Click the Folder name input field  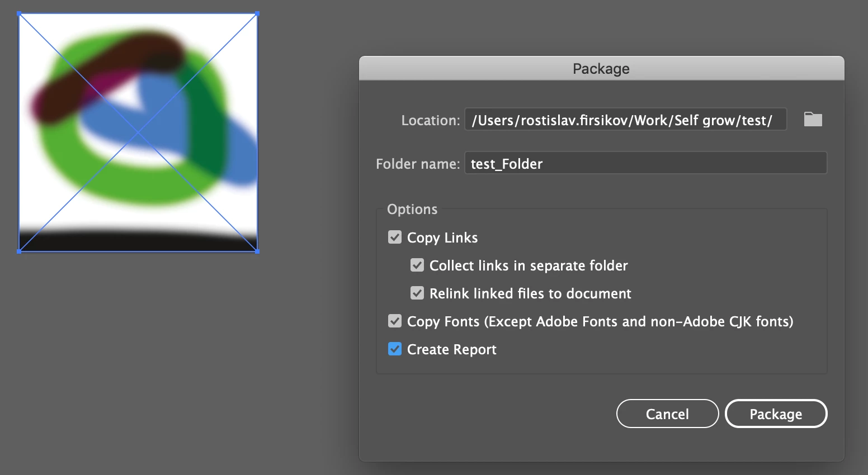646,163
